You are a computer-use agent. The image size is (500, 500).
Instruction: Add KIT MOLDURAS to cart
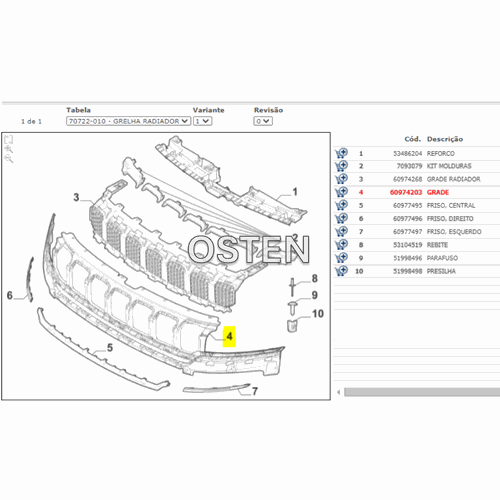(x=341, y=166)
